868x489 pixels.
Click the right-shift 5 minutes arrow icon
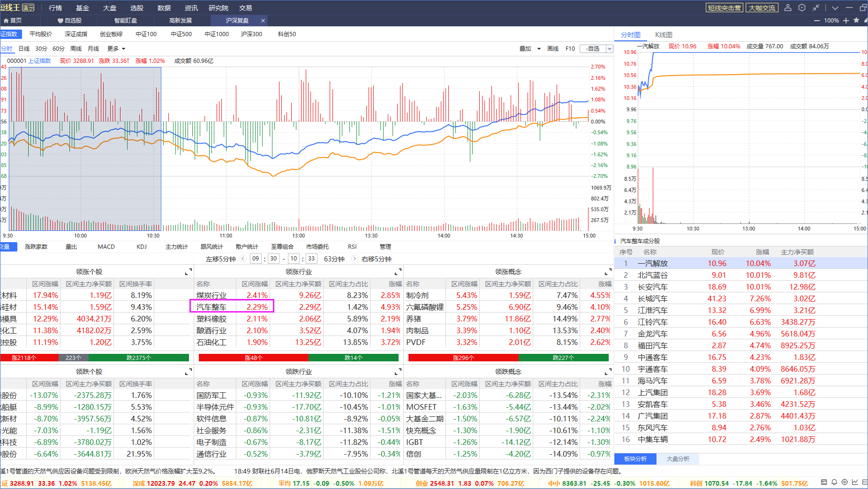(x=355, y=259)
